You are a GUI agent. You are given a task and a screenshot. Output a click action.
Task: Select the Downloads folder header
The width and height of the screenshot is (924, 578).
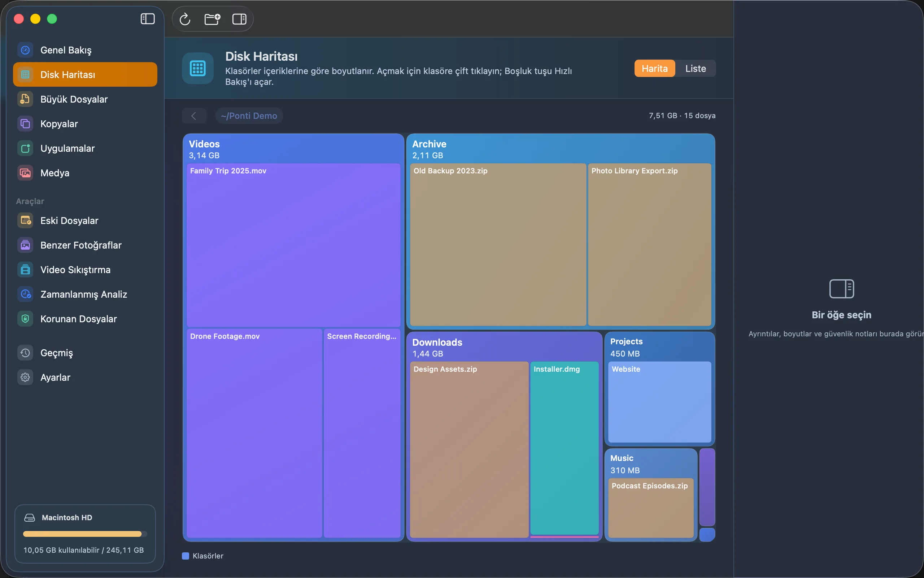(504, 347)
